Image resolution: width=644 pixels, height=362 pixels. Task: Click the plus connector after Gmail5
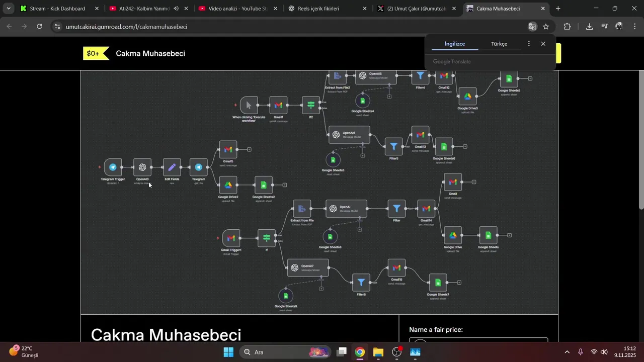(x=249, y=149)
